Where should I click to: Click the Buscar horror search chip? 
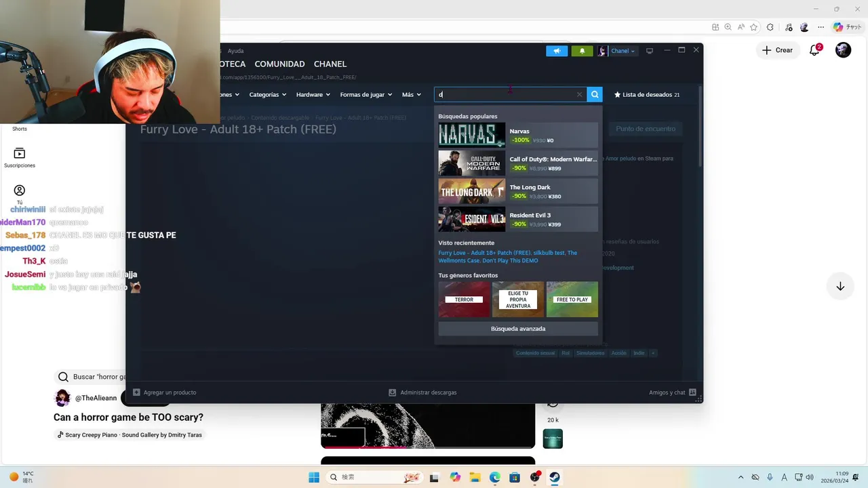point(92,377)
